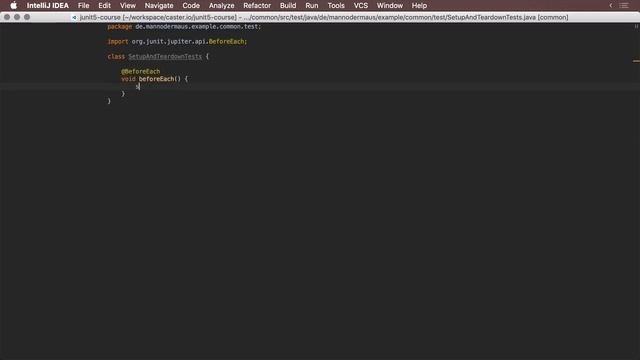The height and width of the screenshot is (360, 640).
Task: Click the orange warning stripe marker
Action: point(636,61)
